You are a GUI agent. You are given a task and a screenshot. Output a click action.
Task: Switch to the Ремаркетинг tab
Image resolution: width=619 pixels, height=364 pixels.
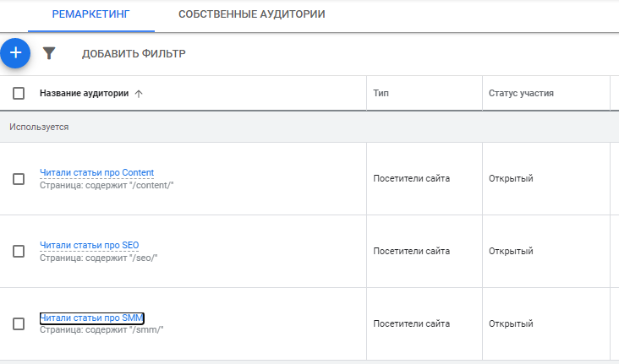click(x=91, y=15)
